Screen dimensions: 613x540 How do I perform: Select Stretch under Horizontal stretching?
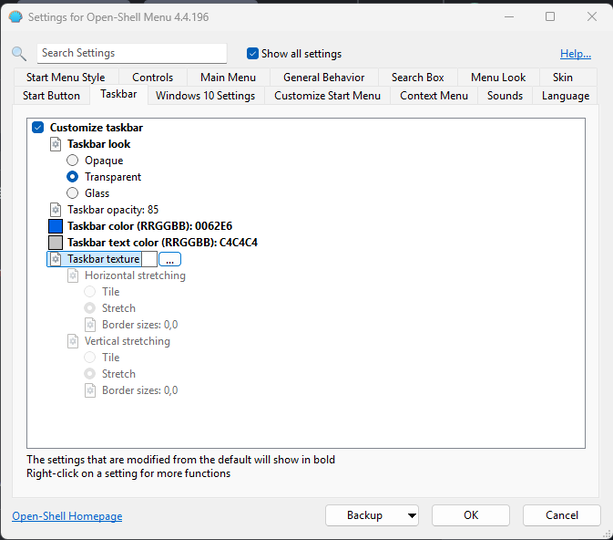[x=90, y=308]
